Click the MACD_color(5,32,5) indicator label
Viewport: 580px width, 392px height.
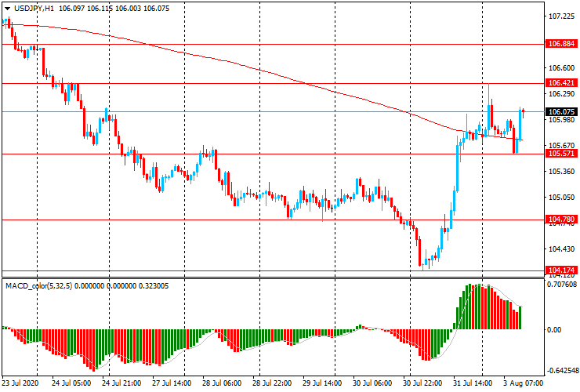pos(39,285)
